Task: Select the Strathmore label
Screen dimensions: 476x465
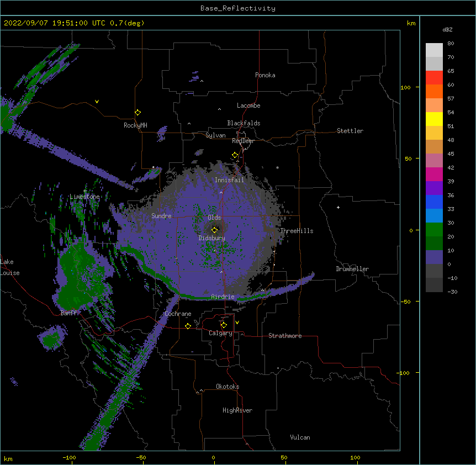Action: 285,336
